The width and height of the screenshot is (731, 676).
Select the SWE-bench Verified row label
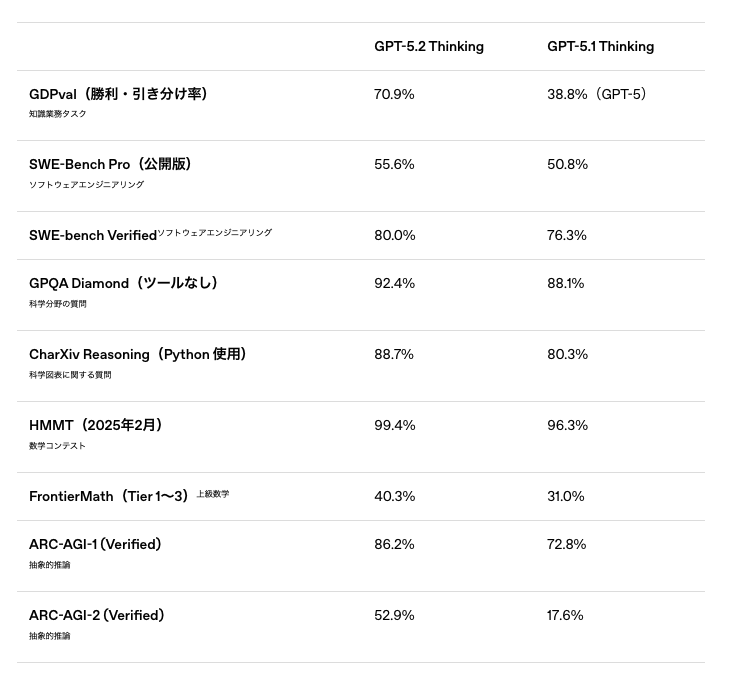[x=93, y=236]
